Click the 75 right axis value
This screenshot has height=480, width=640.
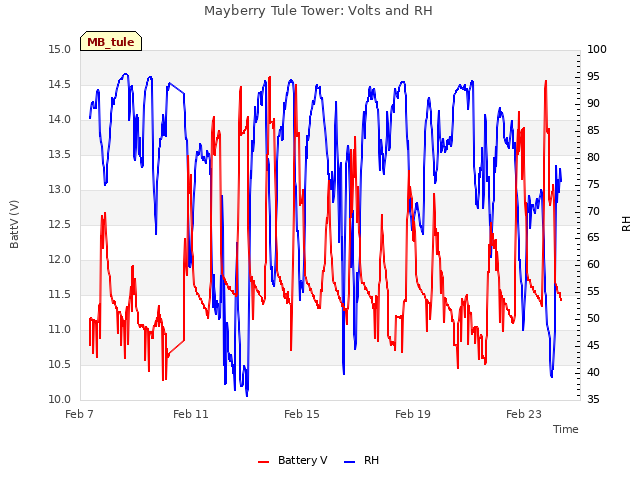(x=593, y=184)
